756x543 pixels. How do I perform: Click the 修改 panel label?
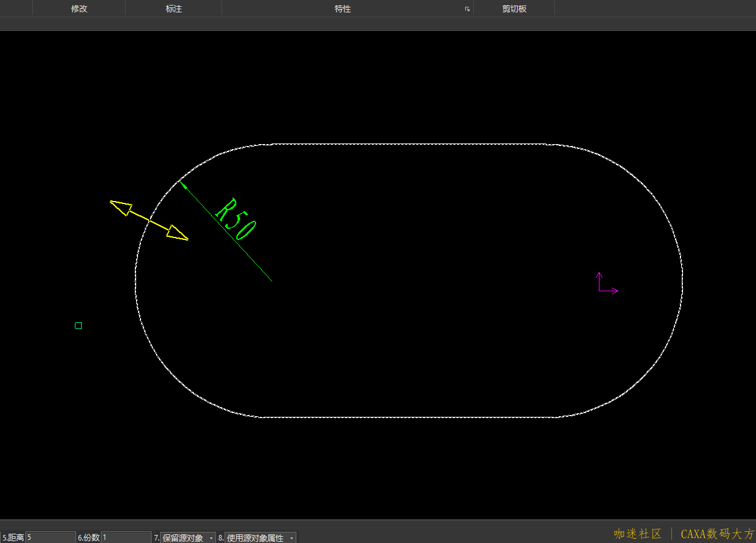pyautogui.click(x=79, y=9)
